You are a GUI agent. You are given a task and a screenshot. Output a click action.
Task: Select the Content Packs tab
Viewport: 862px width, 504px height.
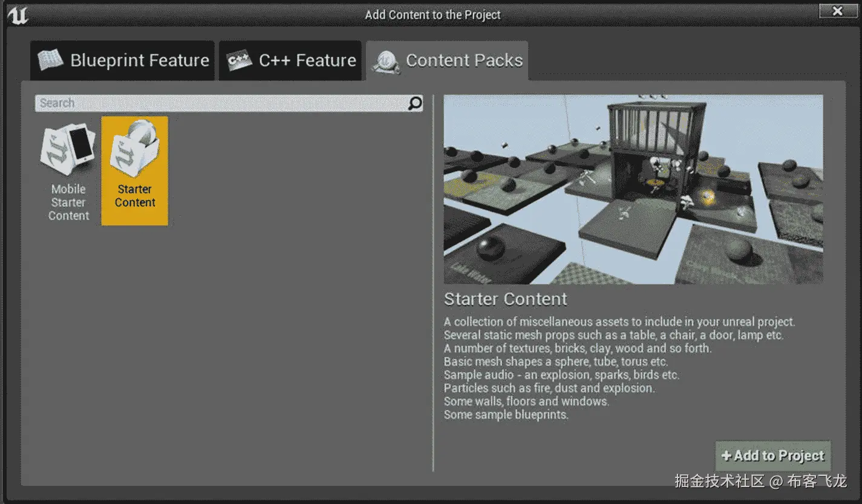(448, 60)
